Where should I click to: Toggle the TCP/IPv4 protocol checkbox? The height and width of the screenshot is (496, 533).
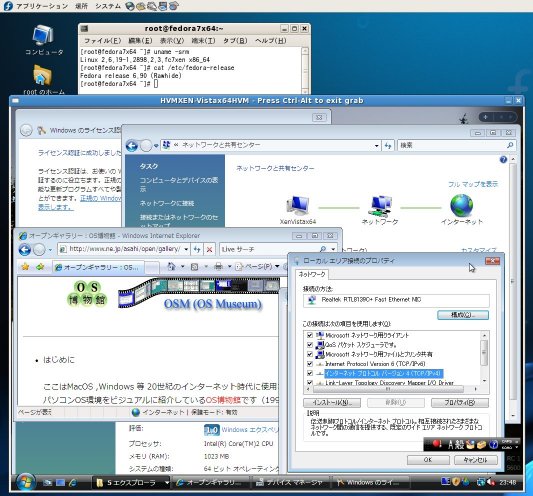(309, 373)
